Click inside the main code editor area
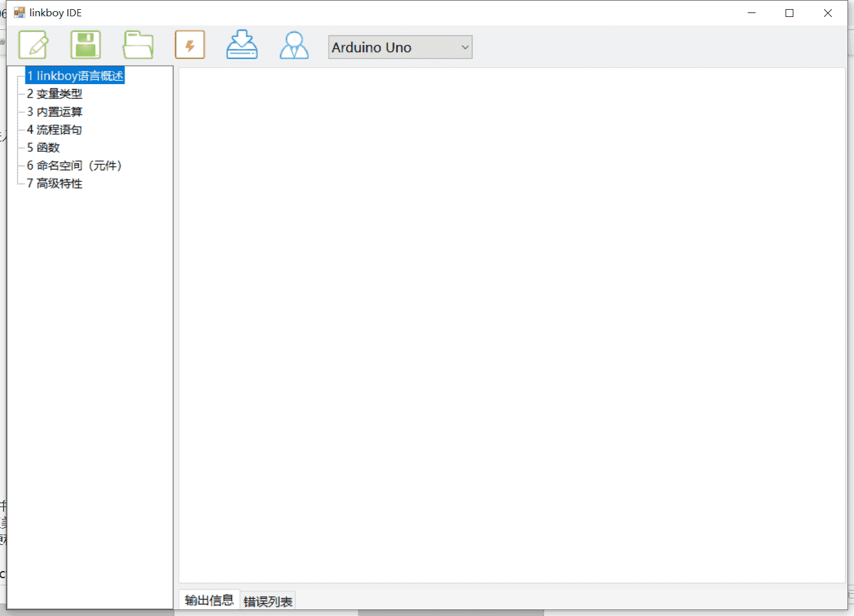The image size is (854, 616). click(x=512, y=325)
